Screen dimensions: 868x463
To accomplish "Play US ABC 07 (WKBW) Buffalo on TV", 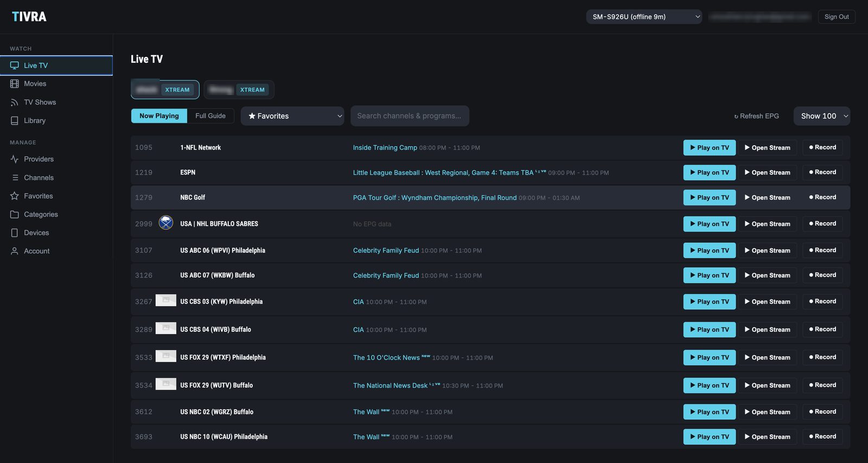I will [710, 275].
